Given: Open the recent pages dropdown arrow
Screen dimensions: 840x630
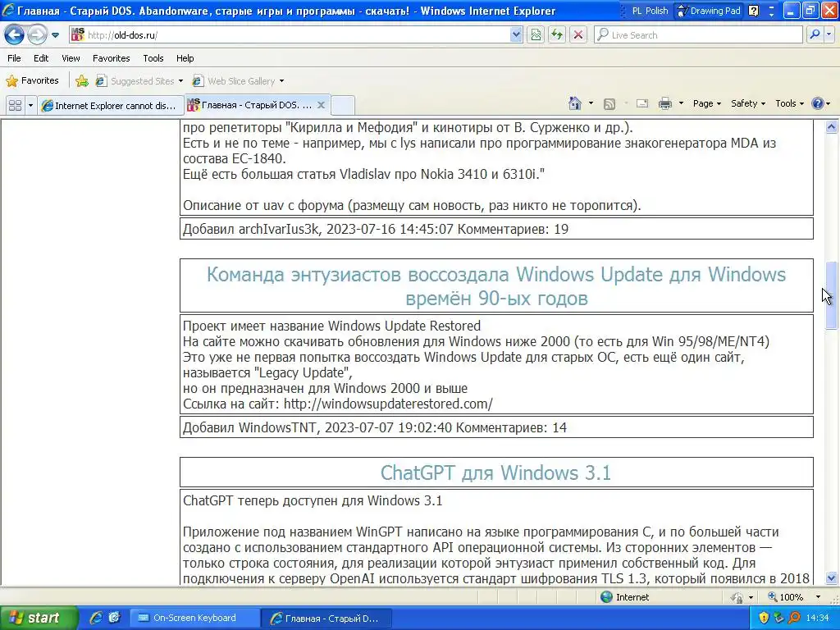Looking at the screenshot, I should click(55, 35).
